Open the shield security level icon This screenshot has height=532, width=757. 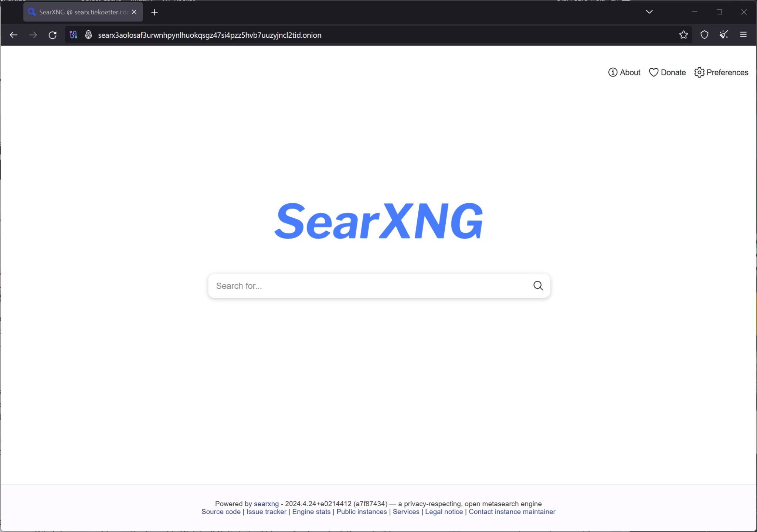pos(704,35)
